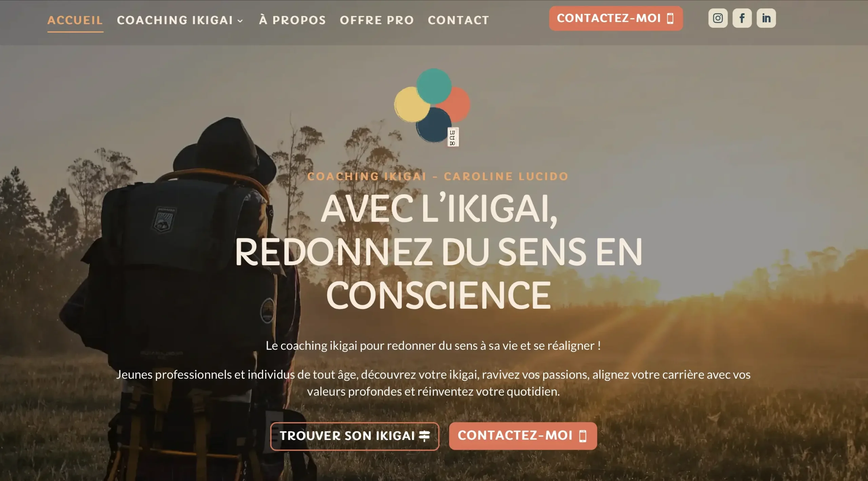Viewport: 868px width, 481px height.
Task: Click the header Contactez-moi button
Action: tap(616, 18)
